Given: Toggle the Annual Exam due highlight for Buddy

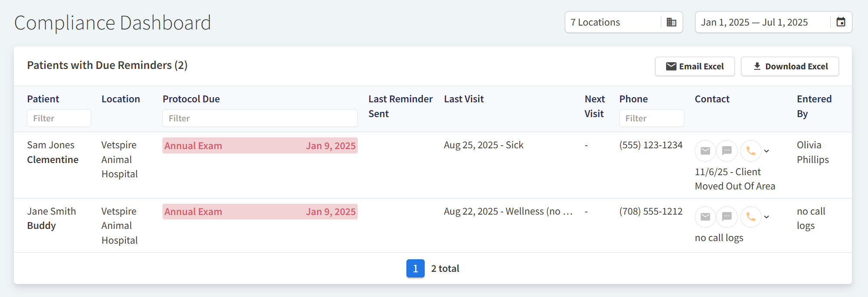Looking at the screenshot, I should coord(260,212).
